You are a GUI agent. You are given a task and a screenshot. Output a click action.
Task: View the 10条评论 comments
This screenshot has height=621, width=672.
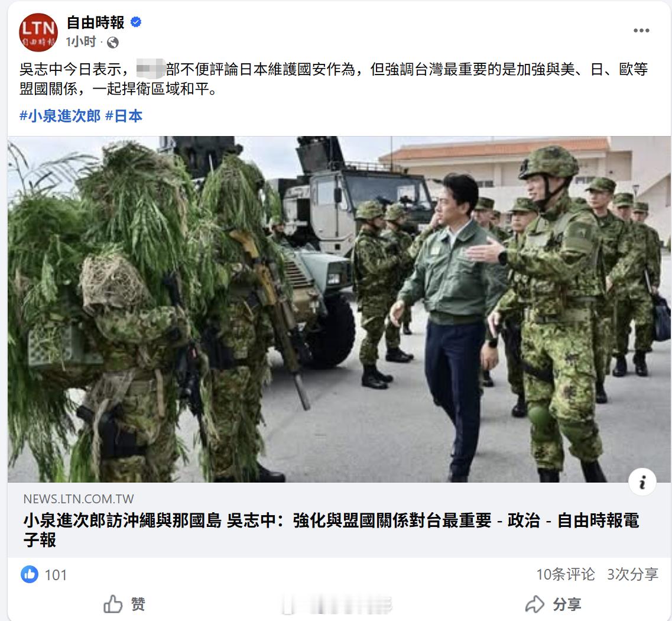point(565,574)
